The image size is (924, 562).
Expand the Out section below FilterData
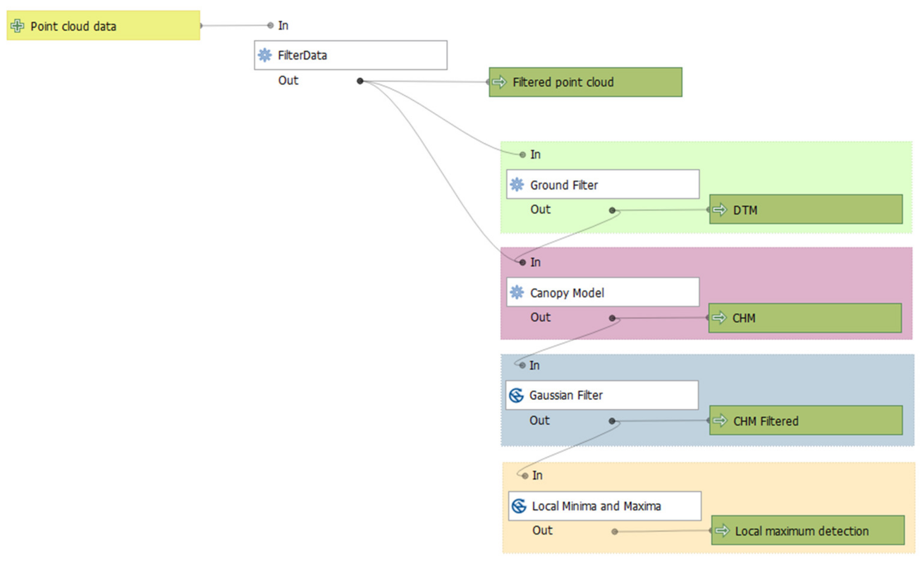pyautogui.click(x=288, y=80)
